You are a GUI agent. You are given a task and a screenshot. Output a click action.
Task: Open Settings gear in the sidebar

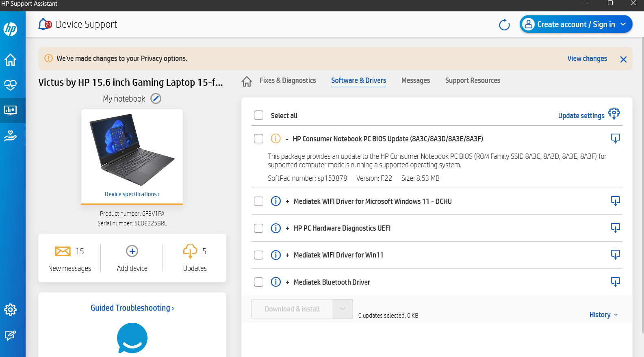11,310
